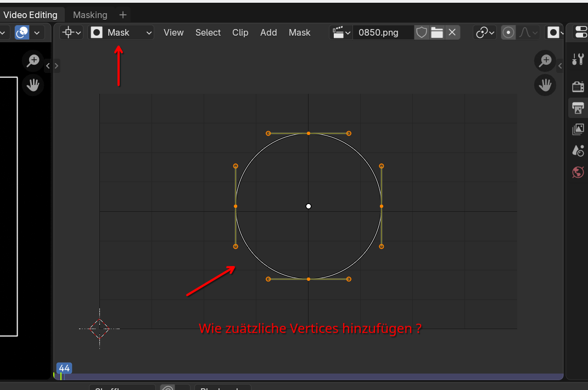Unlink the 0850.png clip
Screen dimensions: 588x390
coord(452,32)
